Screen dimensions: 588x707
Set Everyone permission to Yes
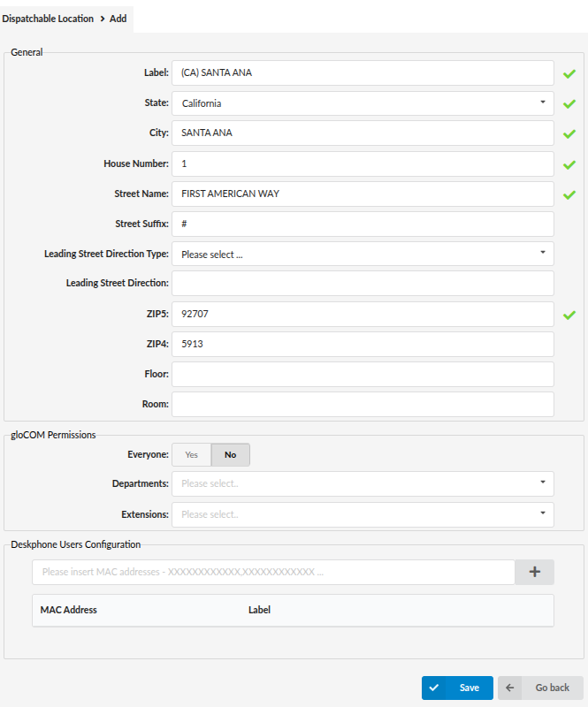tap(191, 455)
